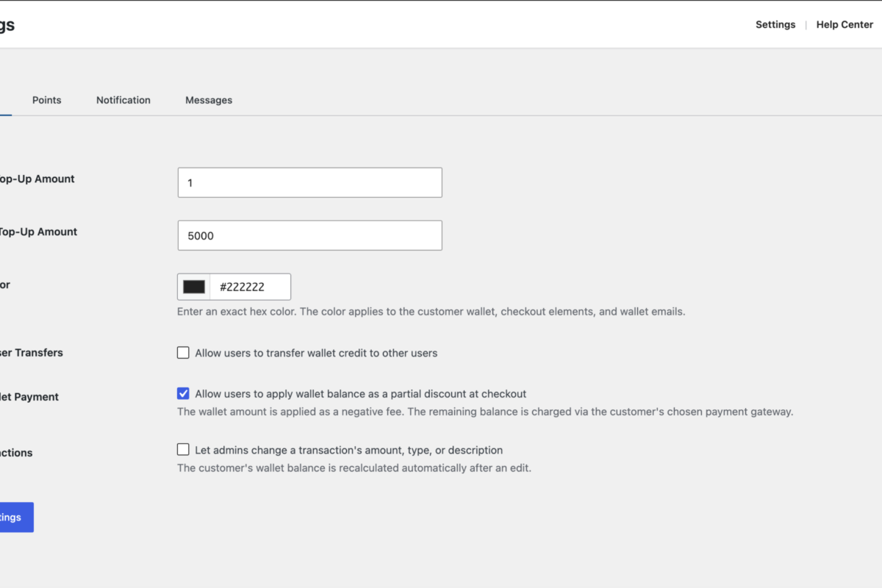Focus the top-up amount field containing 1
The height and width of the screenshot is (588, 882).
pos(310,182)
